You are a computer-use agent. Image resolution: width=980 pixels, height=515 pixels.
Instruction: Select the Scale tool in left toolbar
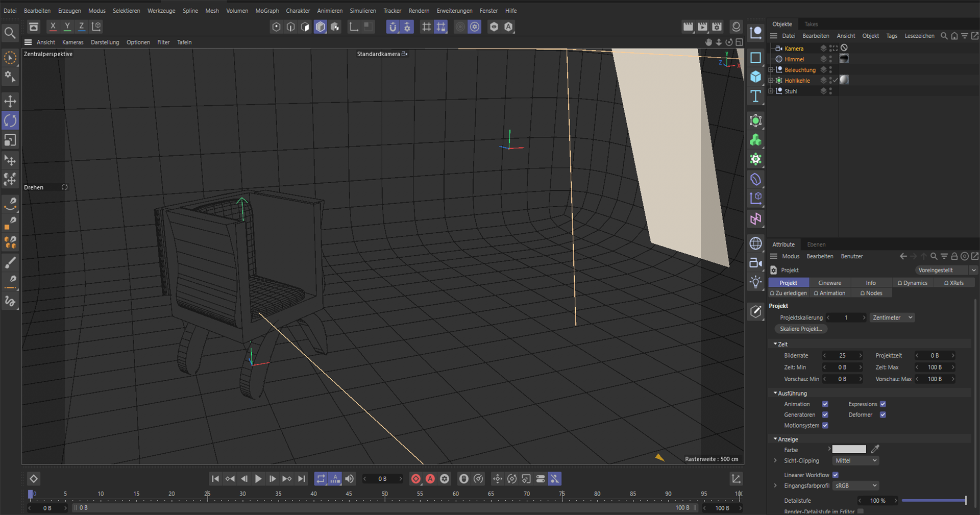point(10,140)
